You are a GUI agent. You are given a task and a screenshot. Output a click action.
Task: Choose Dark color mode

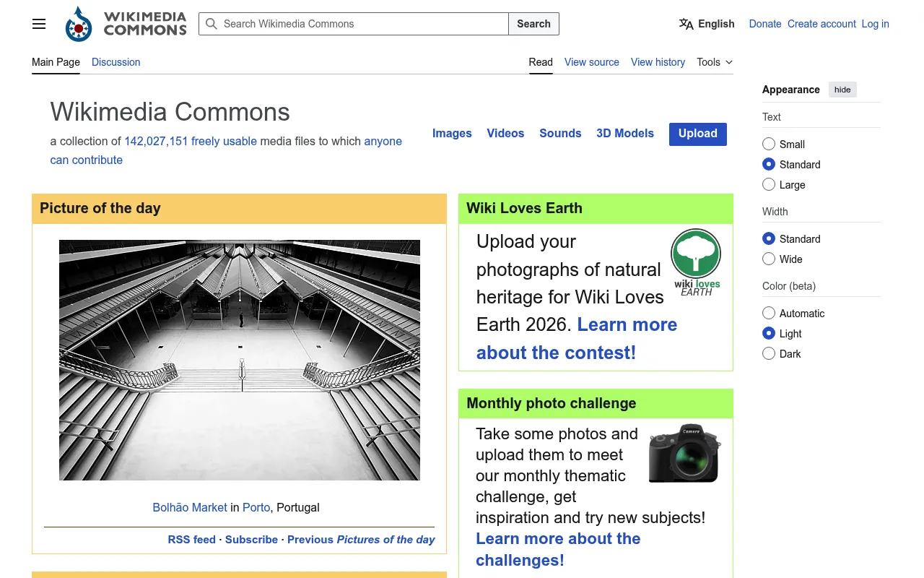(769, 353)
